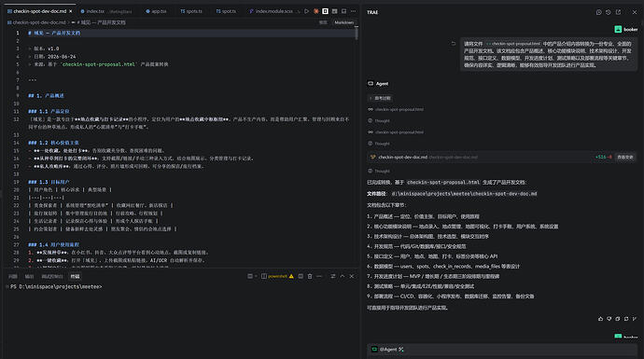Click the undo arrow beside user message
The image size is (644, 359).
pos(454,44)
